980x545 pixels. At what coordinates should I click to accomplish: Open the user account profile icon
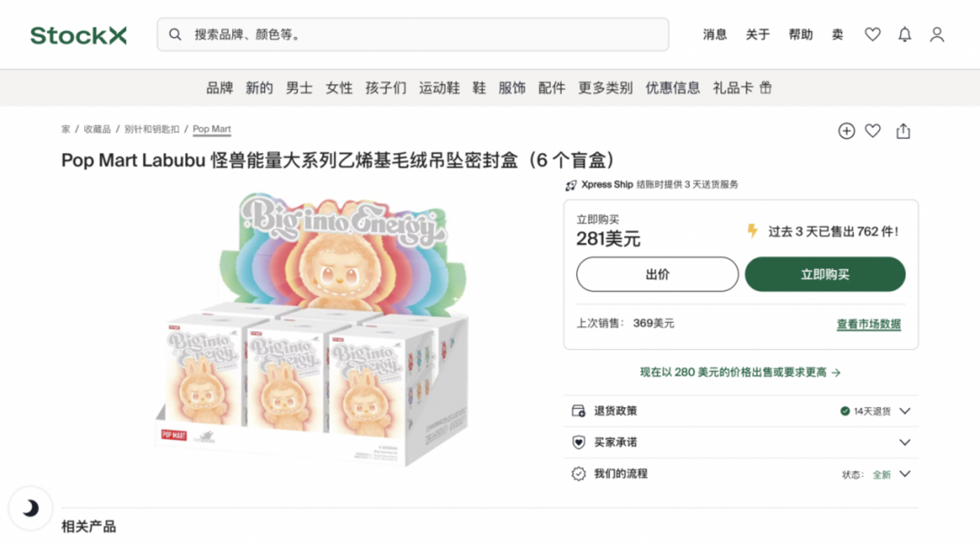(937, 34)
